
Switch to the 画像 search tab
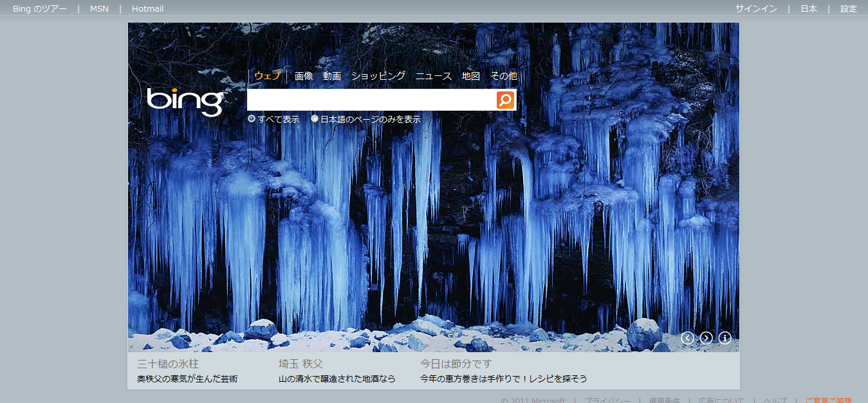(304, 76)
